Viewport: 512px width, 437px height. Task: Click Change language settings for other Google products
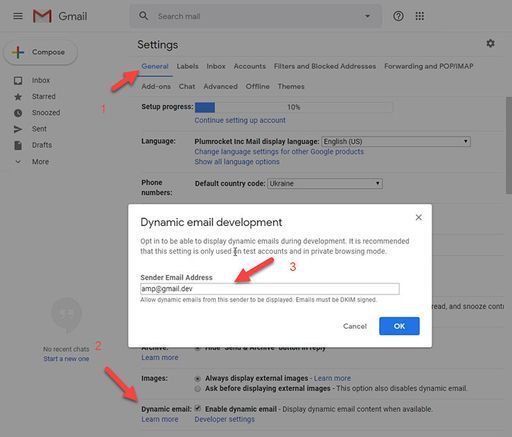[279, 152]
